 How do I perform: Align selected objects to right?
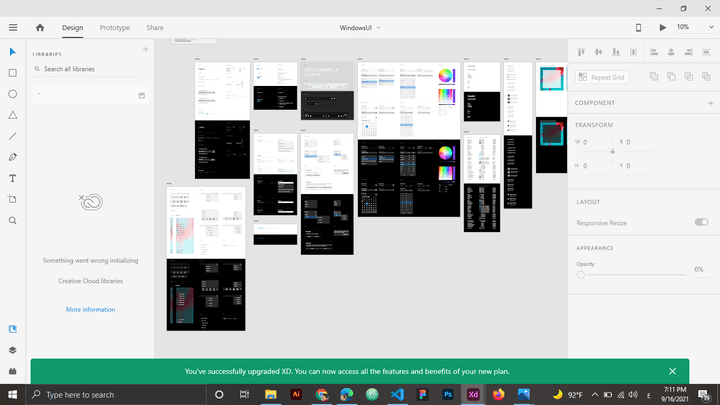tap(688, 52)
